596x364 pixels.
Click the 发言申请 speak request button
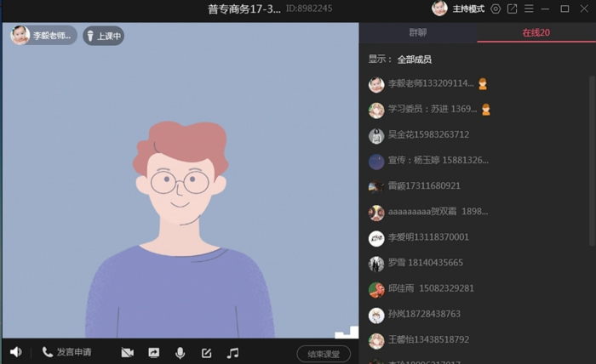point(66,352)
